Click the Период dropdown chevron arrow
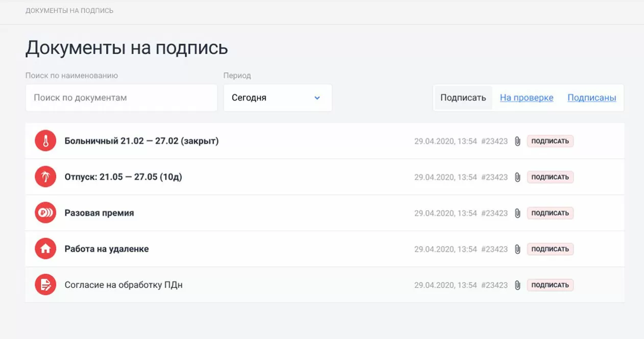The width and height of the screenshot is (644, 339). click(317, 98)
